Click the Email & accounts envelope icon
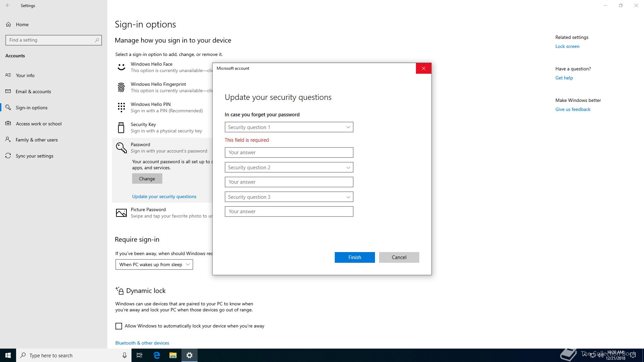 (8, 91)
